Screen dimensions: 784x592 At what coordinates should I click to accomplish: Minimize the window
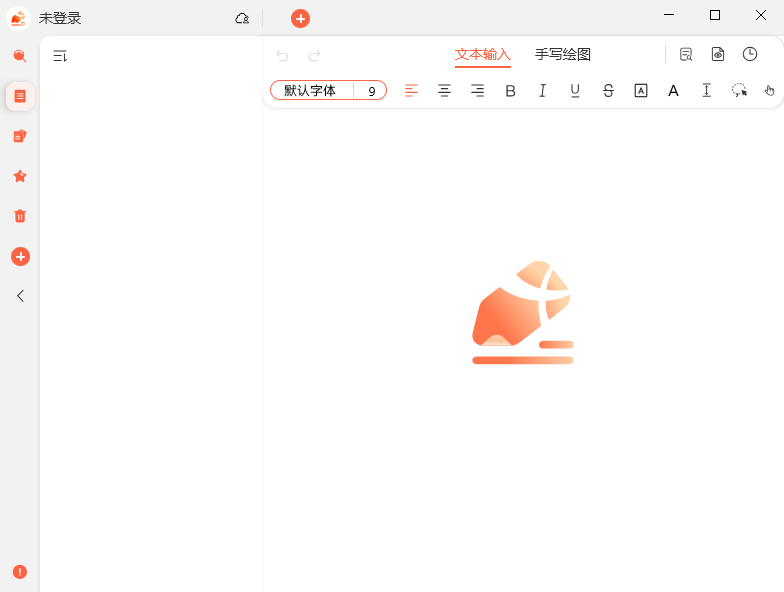pos(669,15)
